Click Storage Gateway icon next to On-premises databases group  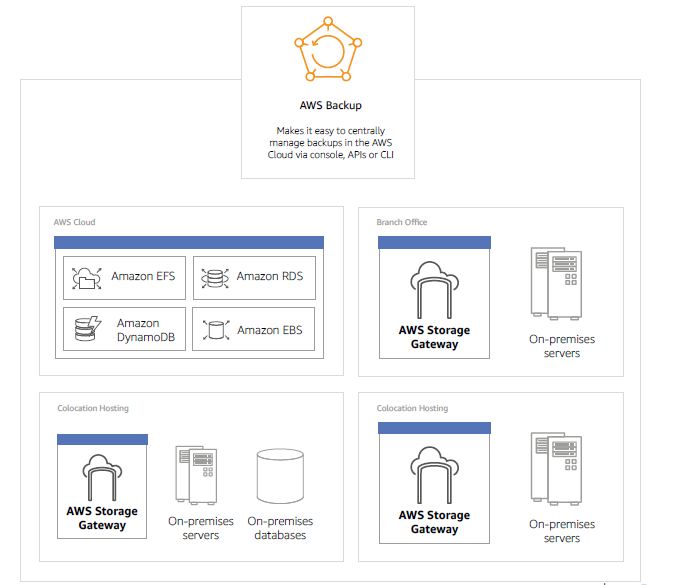point(102,478)
